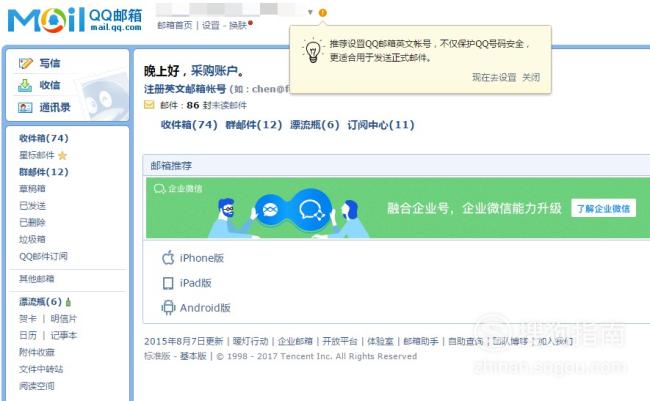Open 注册英文邮箱帐号 link

[x=185, y=89]
